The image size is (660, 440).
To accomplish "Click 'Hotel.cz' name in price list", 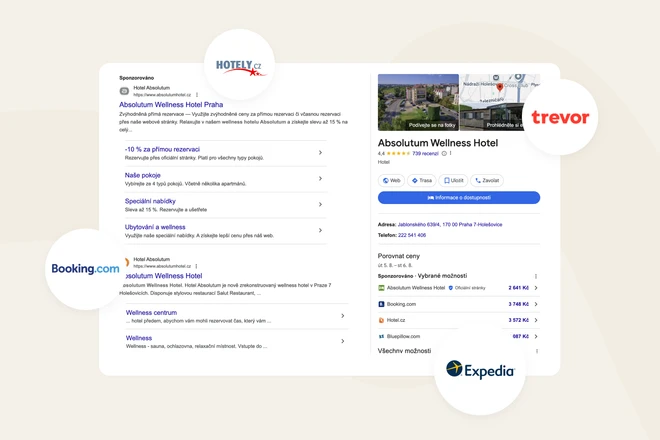I will 396,320.
